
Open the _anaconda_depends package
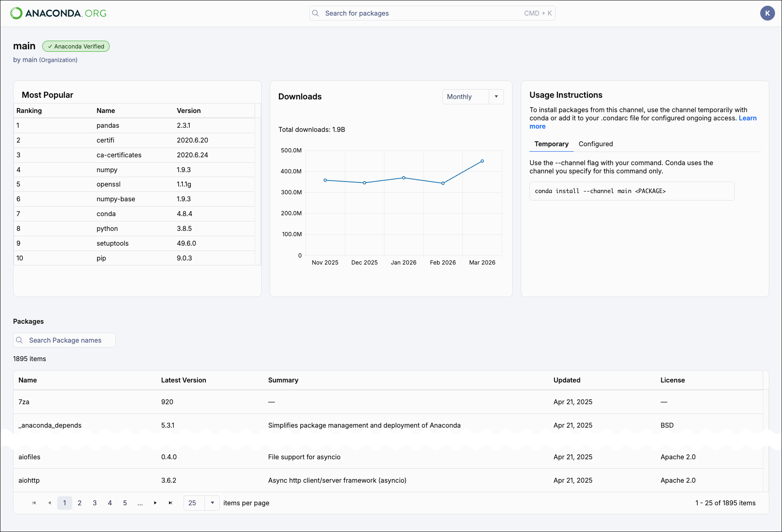[x=50, y=425]
